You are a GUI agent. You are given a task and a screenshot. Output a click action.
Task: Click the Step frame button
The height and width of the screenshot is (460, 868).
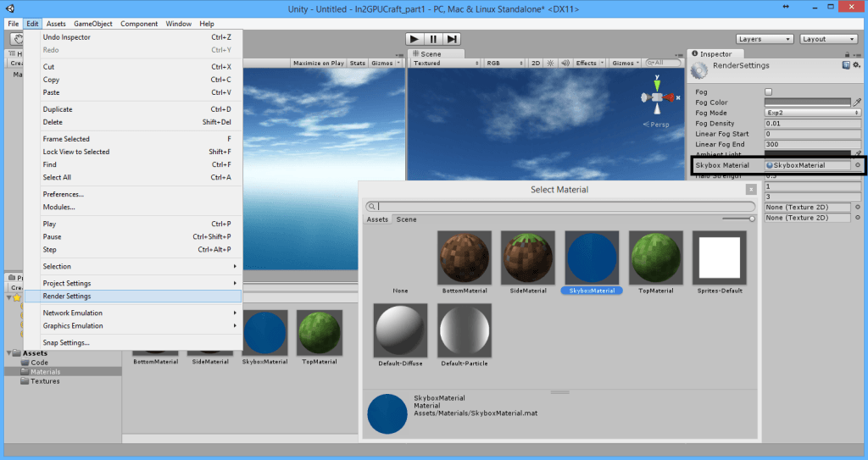[453, 39]
